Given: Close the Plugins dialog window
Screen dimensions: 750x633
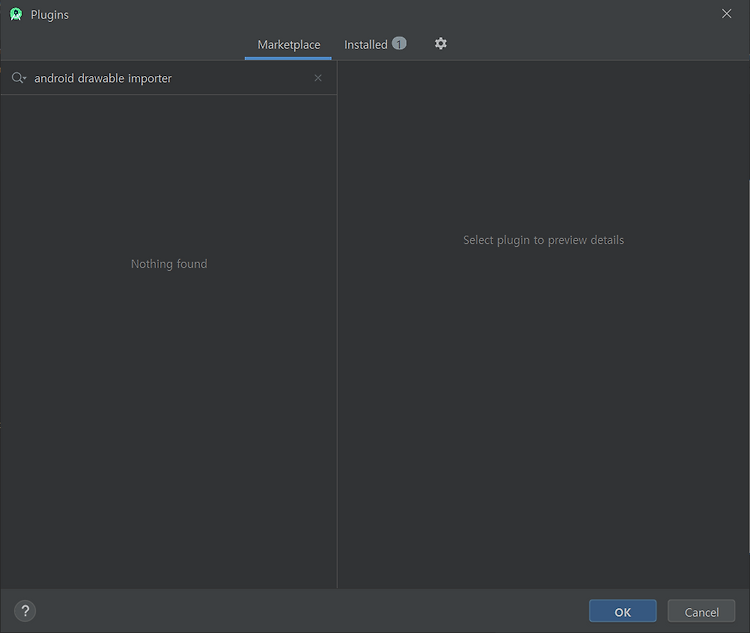Looking at the screenshot, I should 727,14.
